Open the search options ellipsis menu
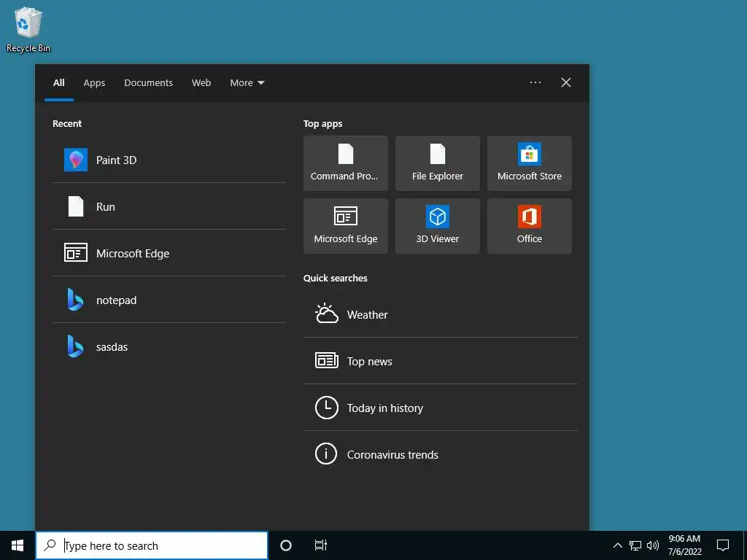Viewport: 747px width, 560px height. pos(535,82)
